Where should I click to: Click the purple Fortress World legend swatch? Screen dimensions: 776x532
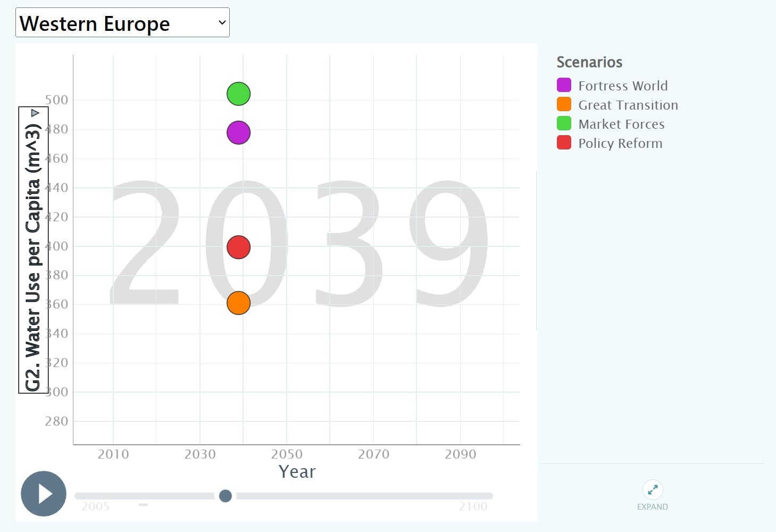tap(564, 85)
